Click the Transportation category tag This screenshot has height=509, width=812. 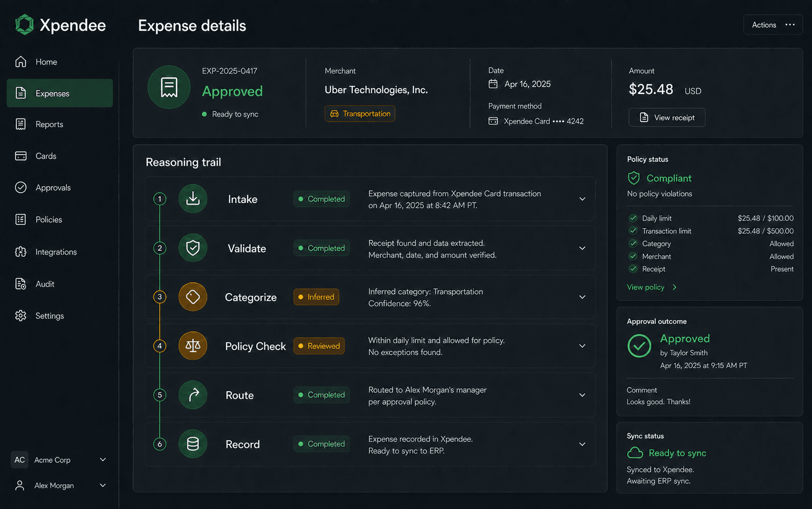point(360,113)
